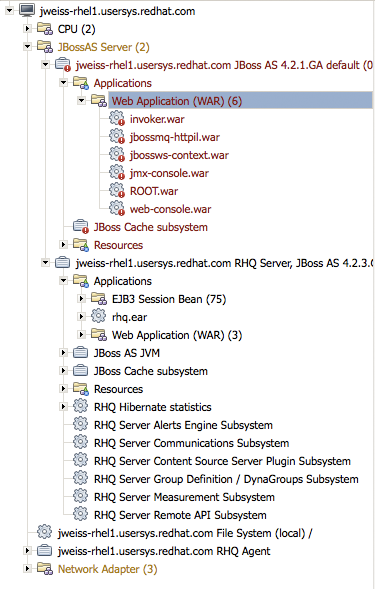
Task: Expand the Network Adapter (3) node
Action: tap(27, 569)
